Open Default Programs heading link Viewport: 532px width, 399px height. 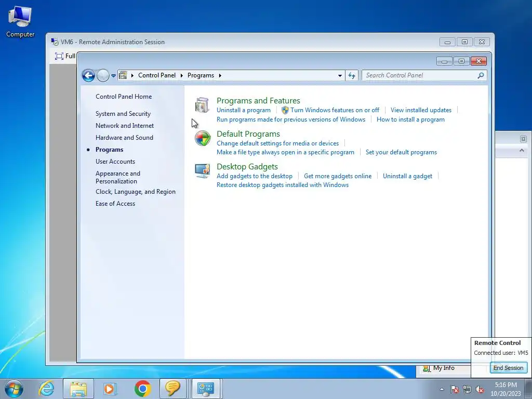tap(248, 134)
